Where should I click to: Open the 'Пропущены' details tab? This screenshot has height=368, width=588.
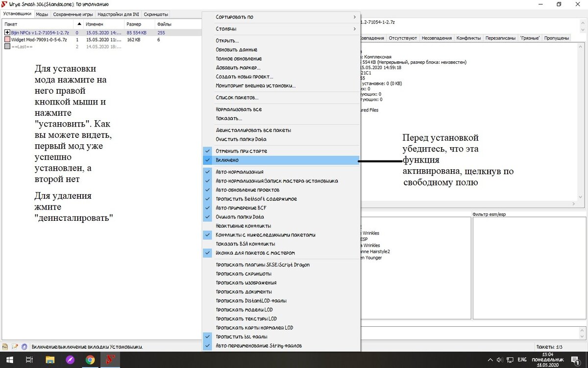coord(557,38)
